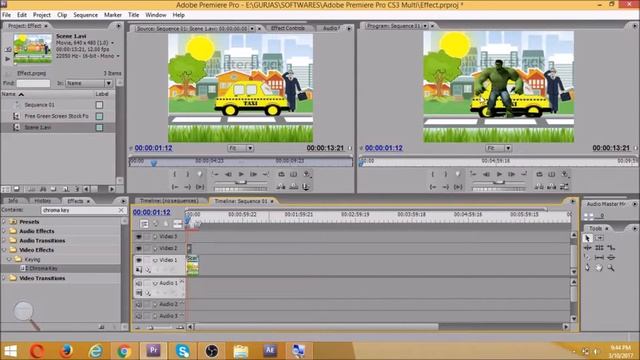Set Out point in Source monitor
Viewport: 640px width, 360px height.
pyautogui.click(x=187, y=174)
